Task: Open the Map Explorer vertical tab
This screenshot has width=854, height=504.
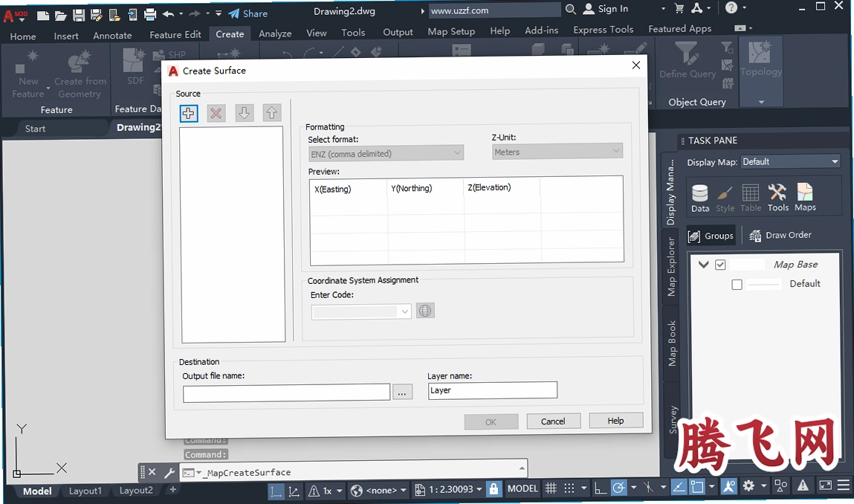Action: tap(671, 266)
